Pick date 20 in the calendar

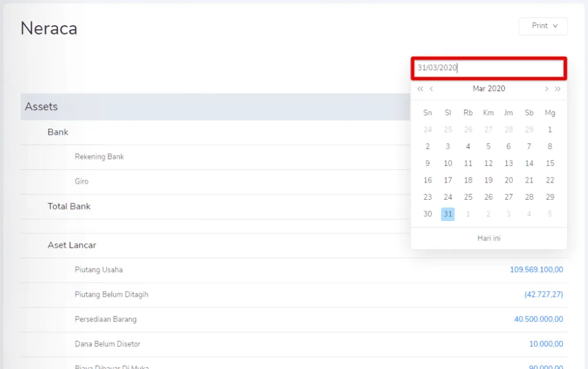[509, 180]
